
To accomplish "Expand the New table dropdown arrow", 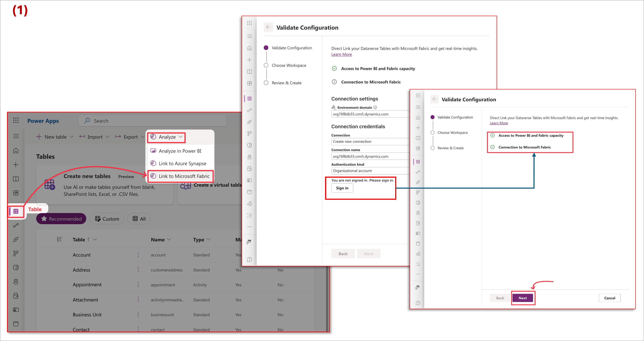I will click(x=71, y=137).
